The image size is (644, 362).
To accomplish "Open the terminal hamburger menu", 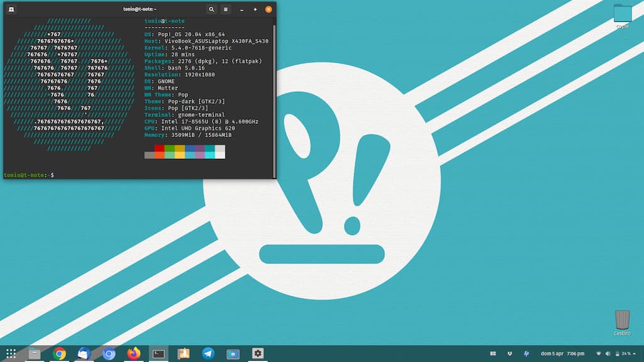I will pyautogui.click(x=225, y=9).
